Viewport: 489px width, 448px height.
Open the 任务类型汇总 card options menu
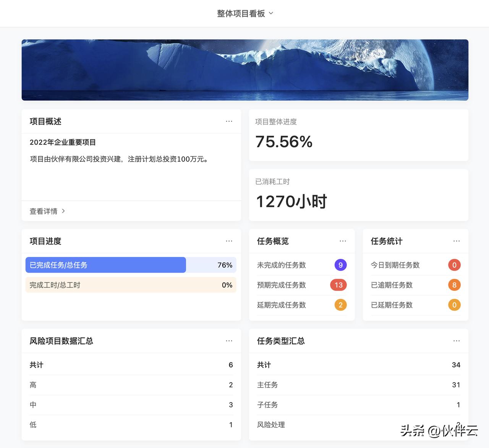[457, 341]
